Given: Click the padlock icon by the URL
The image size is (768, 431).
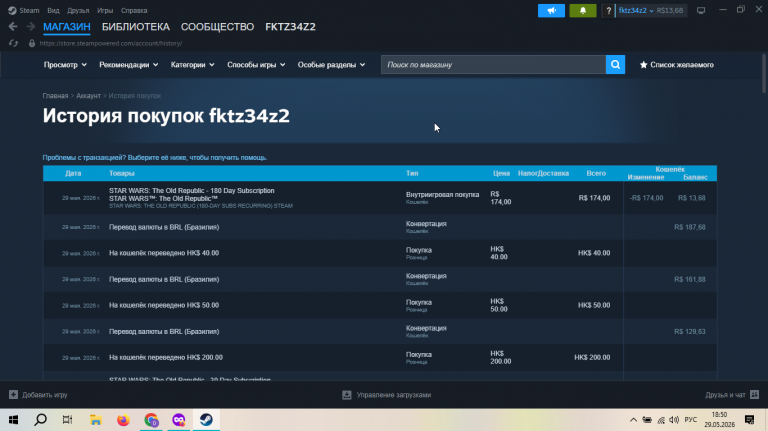Looking at the screenshot, I should click(32, 43).
